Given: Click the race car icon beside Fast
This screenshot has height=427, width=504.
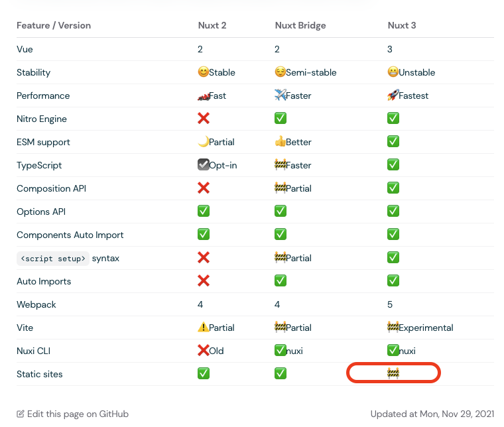Looking at the screenshot, I should coord(204,95).
